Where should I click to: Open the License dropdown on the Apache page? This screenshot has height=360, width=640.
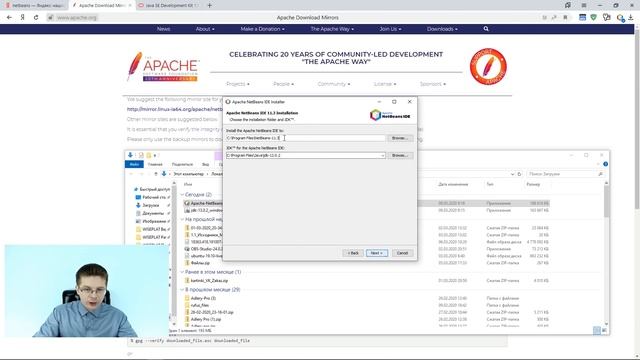(384, 84)
